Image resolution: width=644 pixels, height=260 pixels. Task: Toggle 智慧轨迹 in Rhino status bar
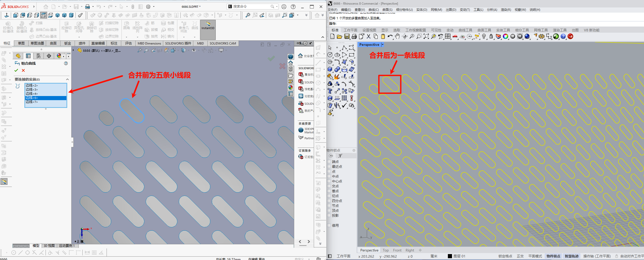point(572,256)
